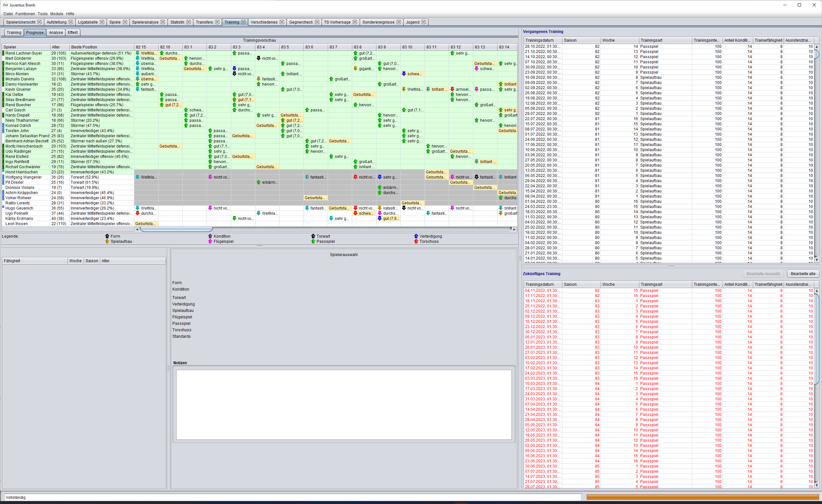
Task: Click the Trainingsvorschau horizontal scrollbar thumb
Action: tap(176, 229)
